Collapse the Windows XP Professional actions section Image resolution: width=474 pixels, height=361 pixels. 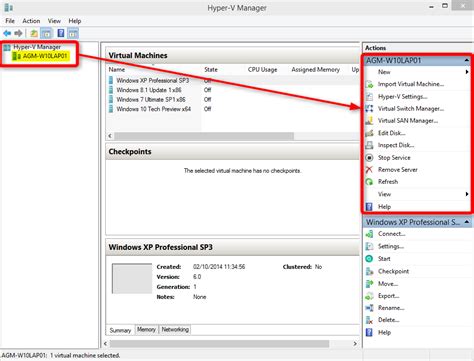coord(467,222)
